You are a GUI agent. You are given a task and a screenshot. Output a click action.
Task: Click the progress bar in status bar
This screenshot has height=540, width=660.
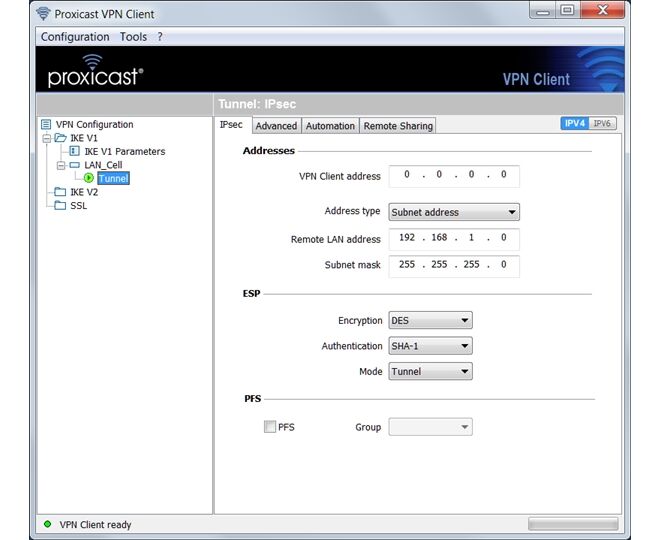coord(573,524)
